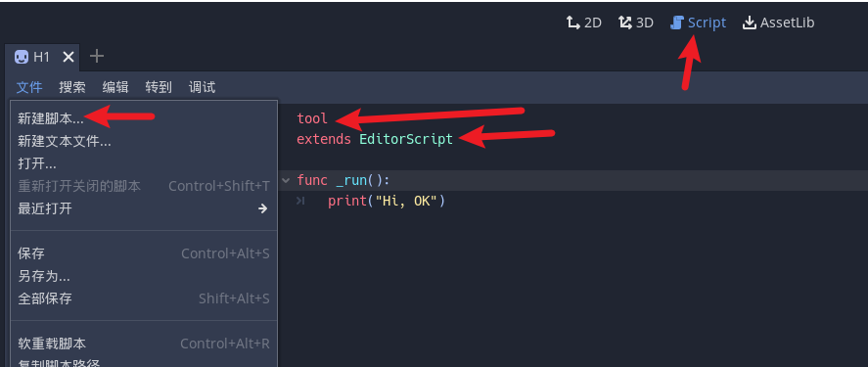Click the H1 scene tab icon
868x367 pixels.
click(21, 57)
